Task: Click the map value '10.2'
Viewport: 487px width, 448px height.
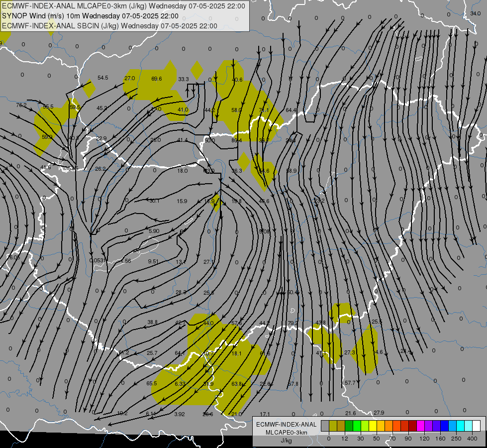Action: [122, 414]
